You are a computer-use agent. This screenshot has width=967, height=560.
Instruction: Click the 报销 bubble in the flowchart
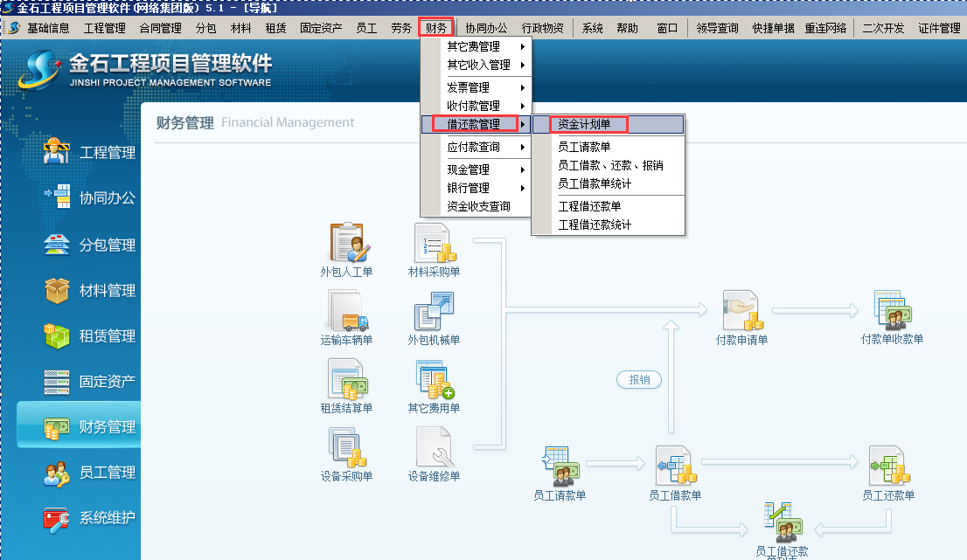pyautogui.click(x=639, y=379)
